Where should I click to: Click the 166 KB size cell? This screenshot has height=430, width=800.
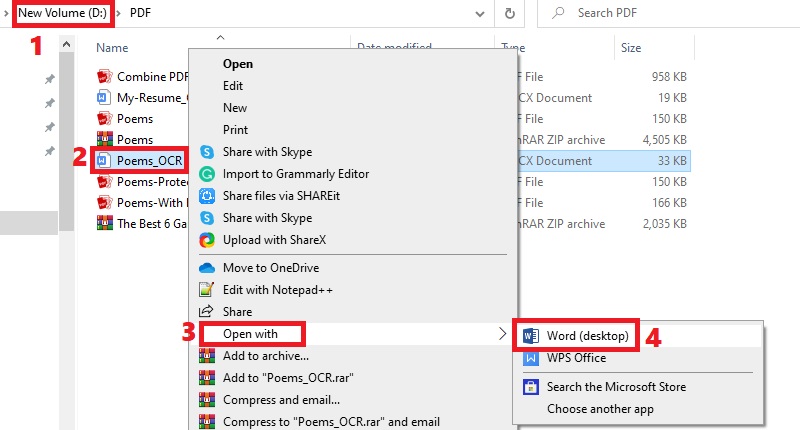669,203
